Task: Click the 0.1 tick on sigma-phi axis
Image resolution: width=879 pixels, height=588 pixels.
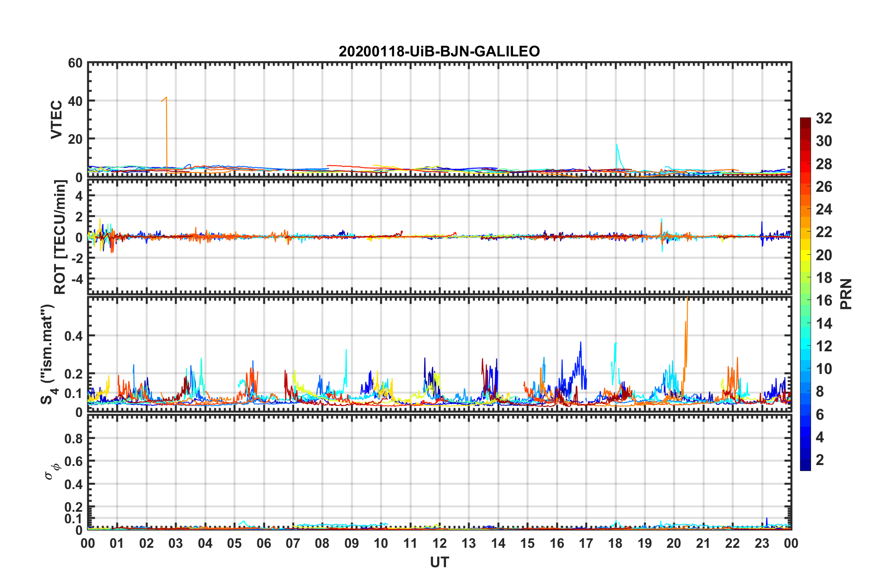Action: pyautogui.click(x=73, y=519)
